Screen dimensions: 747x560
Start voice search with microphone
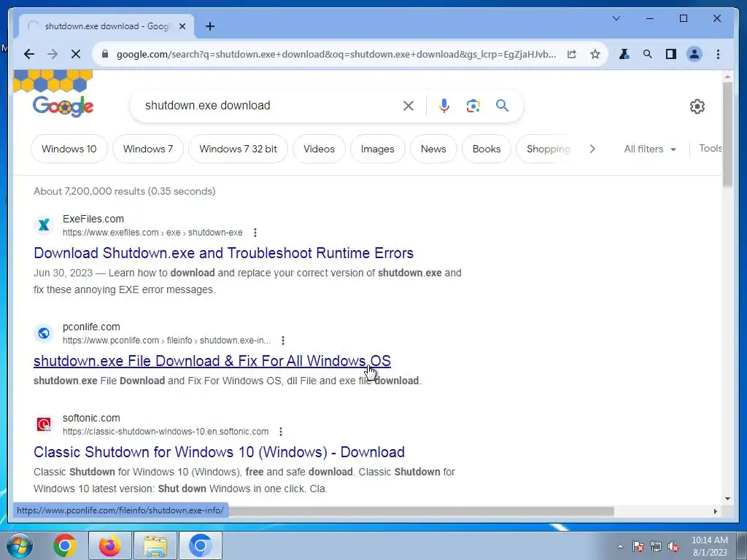pyautogui.click(x=444, y=106)
